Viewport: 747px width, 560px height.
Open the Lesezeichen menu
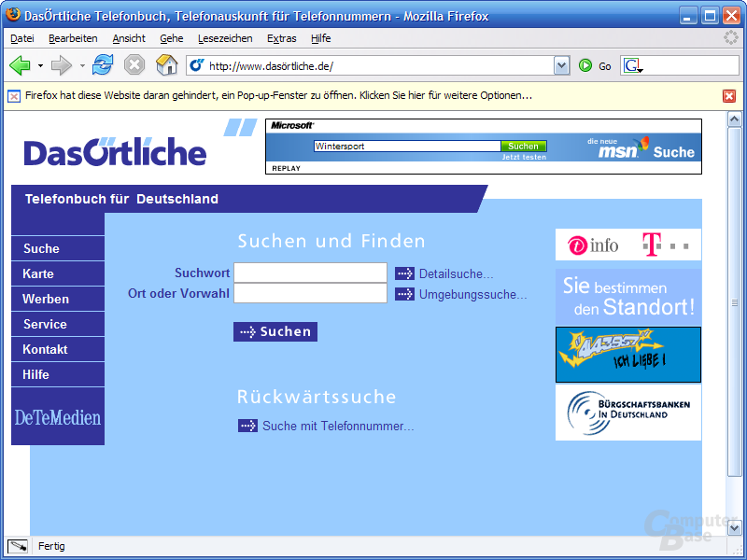[225, 38]
